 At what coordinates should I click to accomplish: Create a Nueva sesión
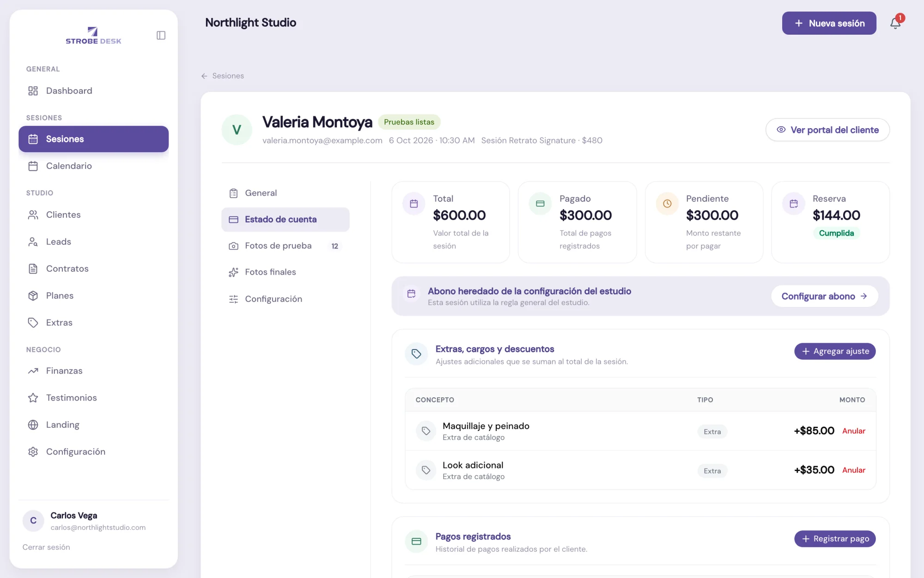coord(829,23)
